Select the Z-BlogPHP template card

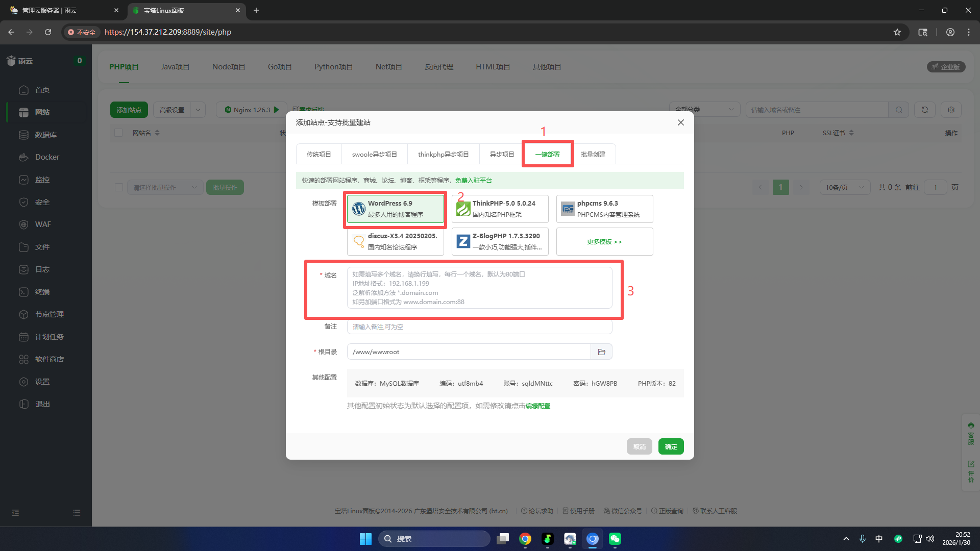point(500,241)
